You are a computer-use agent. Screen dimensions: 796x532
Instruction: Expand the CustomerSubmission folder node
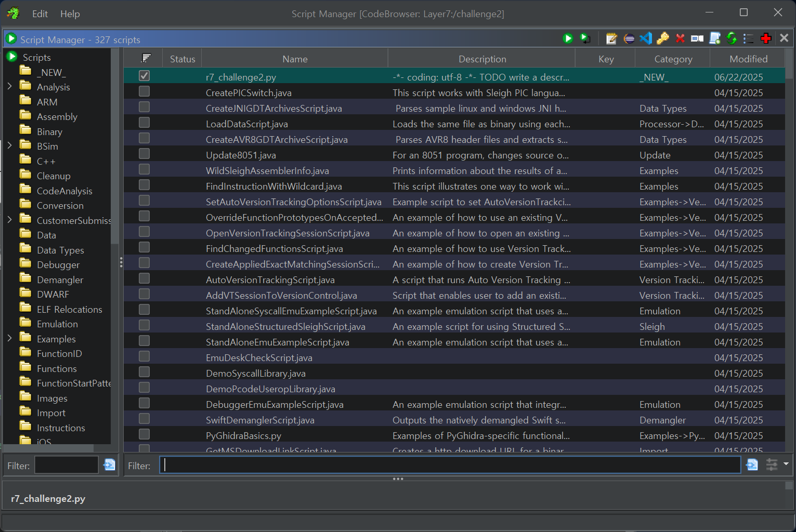pos(9,220)
